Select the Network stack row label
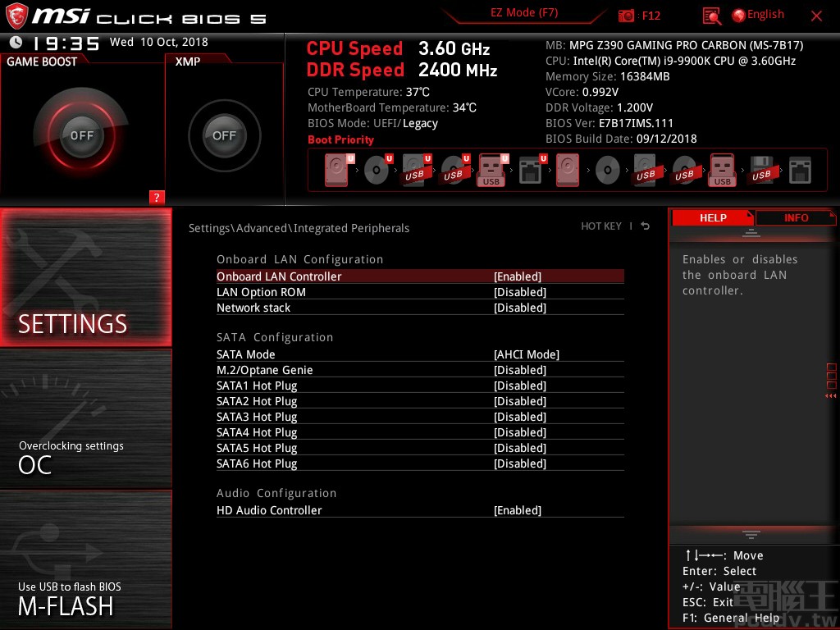 (253, 308)
